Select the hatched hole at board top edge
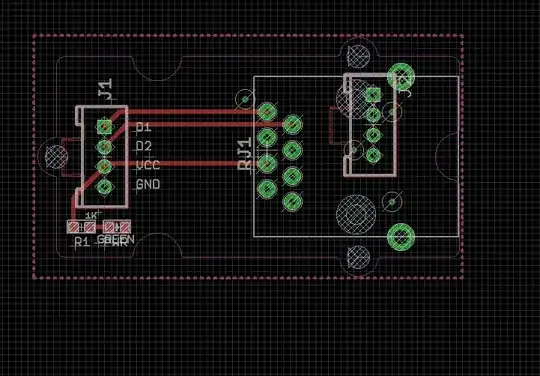540x376 pixels. [359, 56]
